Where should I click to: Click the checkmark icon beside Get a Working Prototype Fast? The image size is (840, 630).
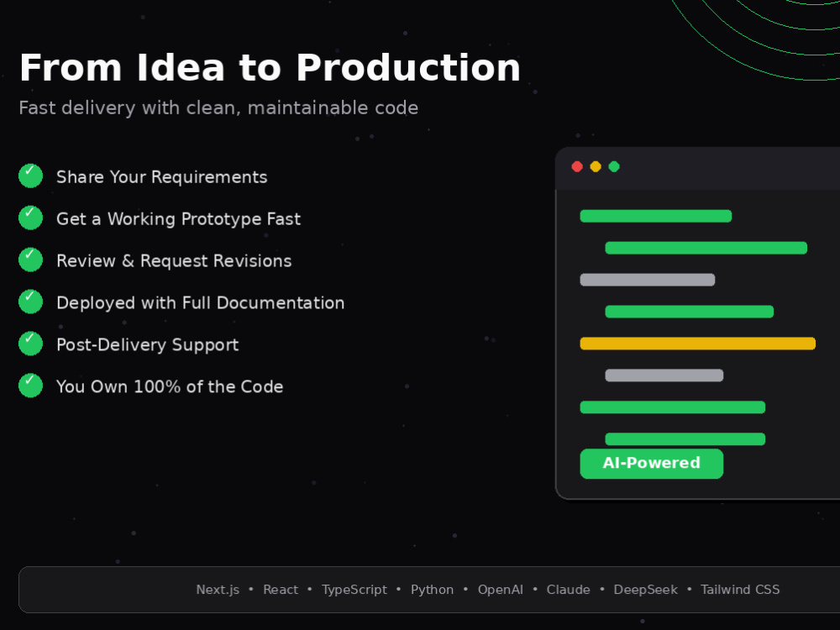(x=30, y=218)
